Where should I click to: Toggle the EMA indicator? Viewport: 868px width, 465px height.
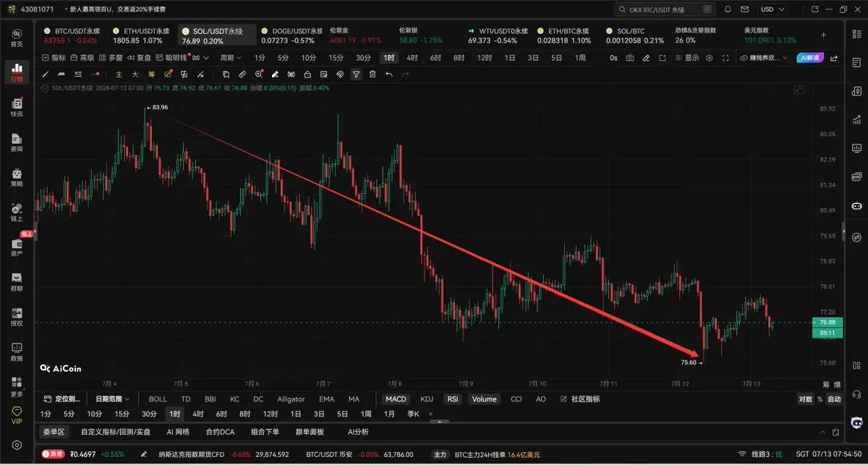tap(327, 398)
